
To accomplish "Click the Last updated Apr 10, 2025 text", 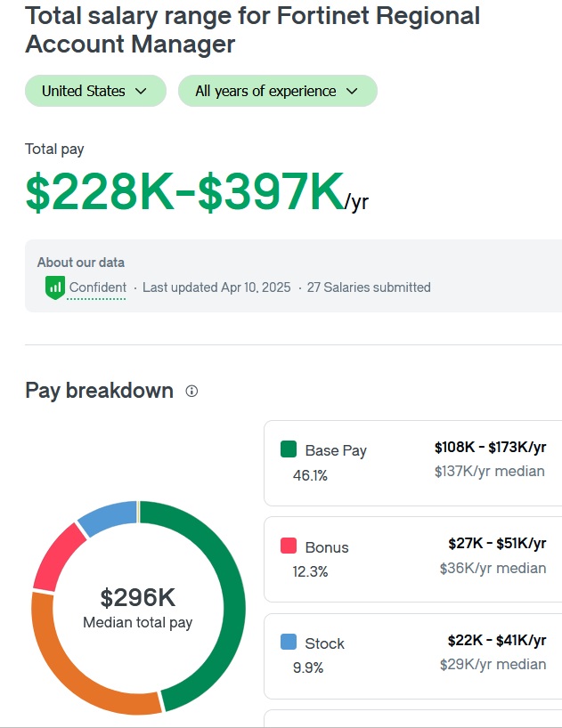I will coord(216,287).
